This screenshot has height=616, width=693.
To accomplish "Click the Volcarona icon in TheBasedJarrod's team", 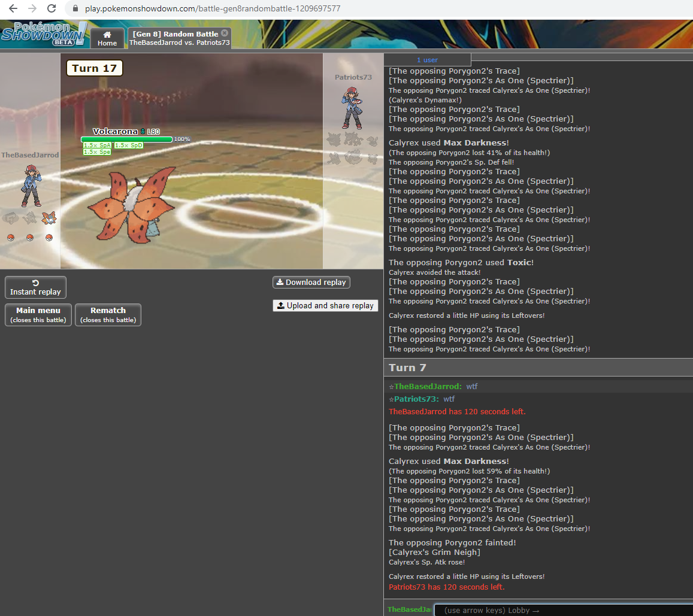I will click(49, 219).
